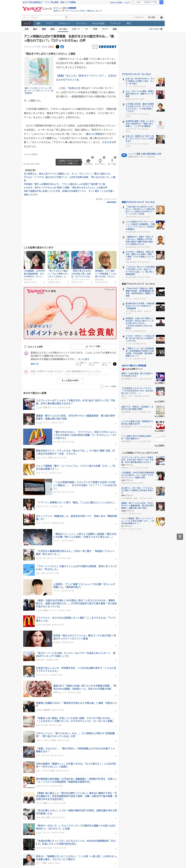This screenshot has height=868, width=186.
Task: Open related article about 石川佳純さん
Action: point(68,174)
